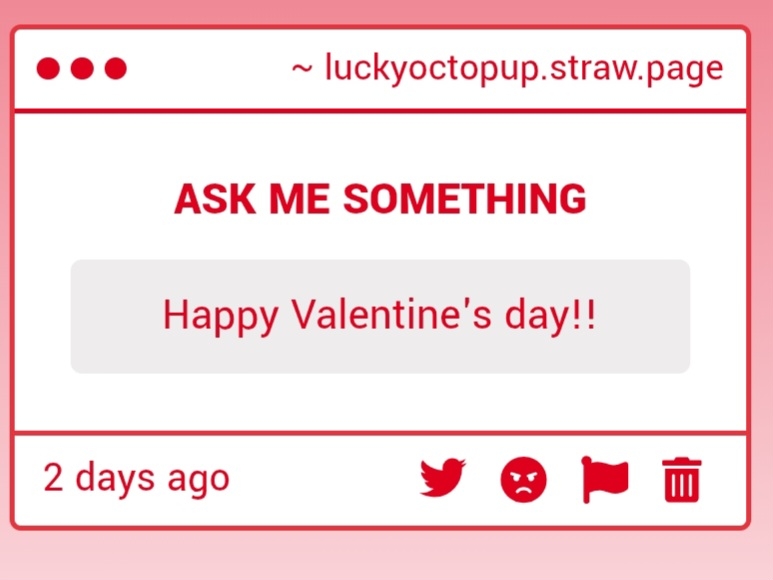Click the ASK ME SOMETHING heading

click(380, 200)
